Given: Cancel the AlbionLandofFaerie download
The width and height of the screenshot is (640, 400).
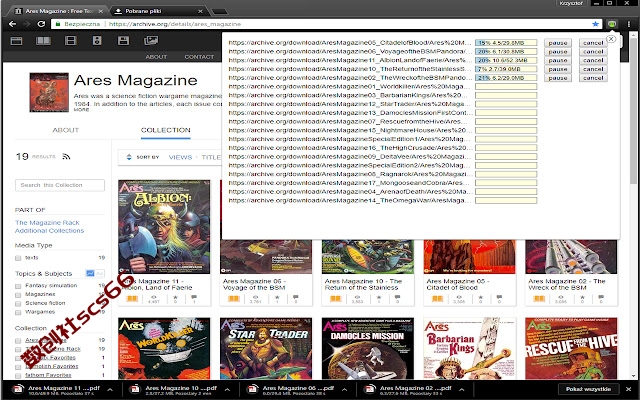Looking at the screenshot, I should pyautogui.click(x=593, y=60).
